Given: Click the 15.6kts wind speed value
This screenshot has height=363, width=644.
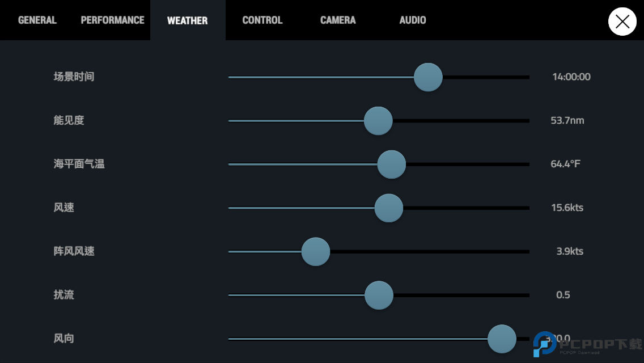Looking at the screenshot, I should coord(567,208).
